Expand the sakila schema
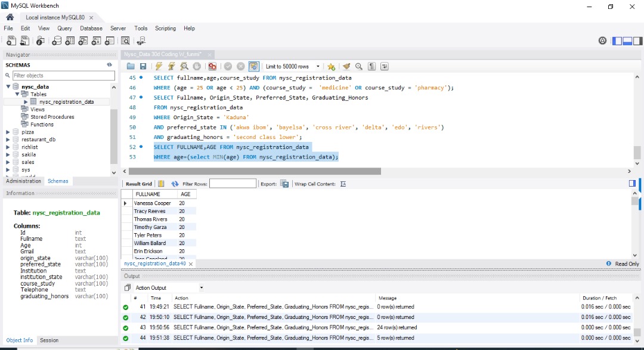This screenshot has height=350, width=644. coord(8,154)
